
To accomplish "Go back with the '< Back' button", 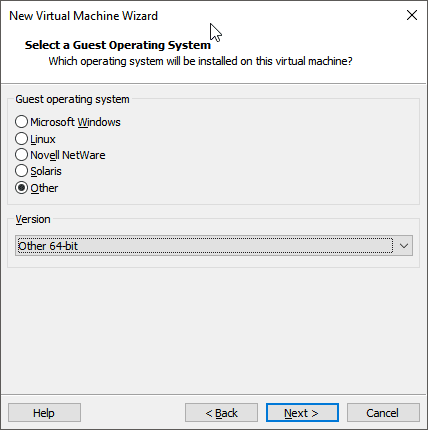I will pyautogui.click(x=221, y=413).
